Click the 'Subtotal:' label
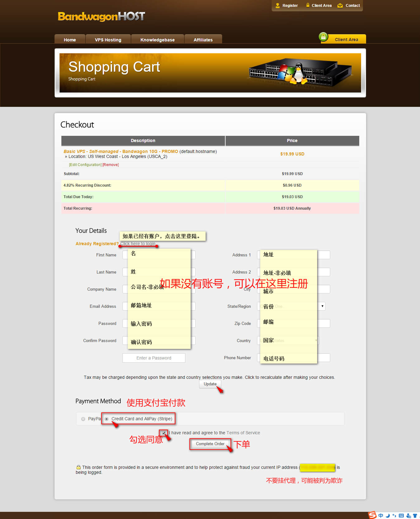This screenshot has width=420, height=519. pyautogui.click(x=72, y=174)
